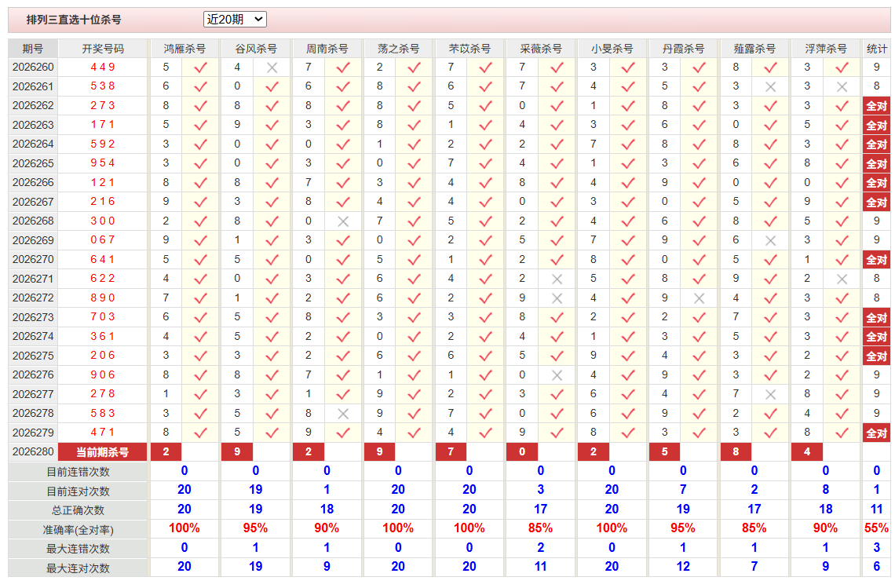
Task: Click the 85% accuracy under 采薇杀号
Action: pos(540,528)
